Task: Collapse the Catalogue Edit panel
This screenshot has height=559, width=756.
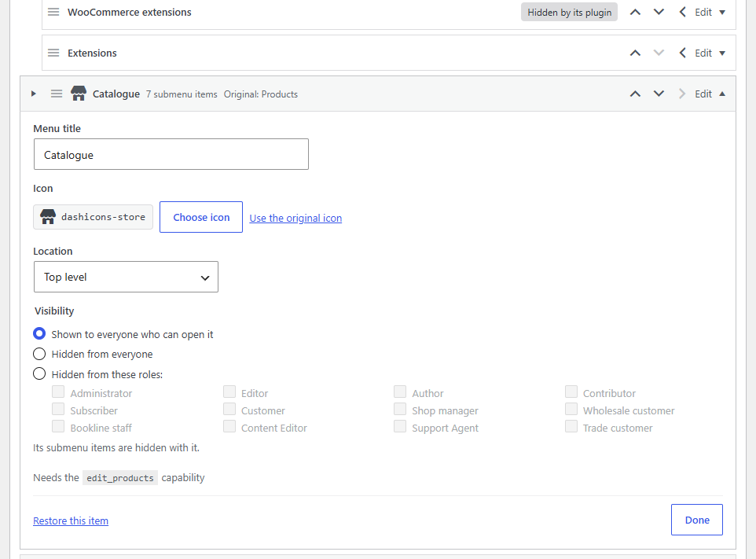Action: coord(710,94)
